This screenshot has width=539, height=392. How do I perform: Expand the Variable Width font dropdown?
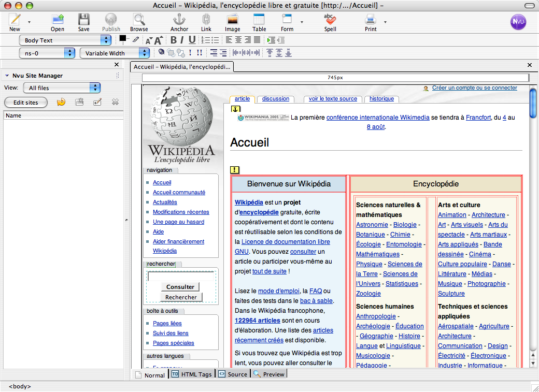[x=115, y=53]
